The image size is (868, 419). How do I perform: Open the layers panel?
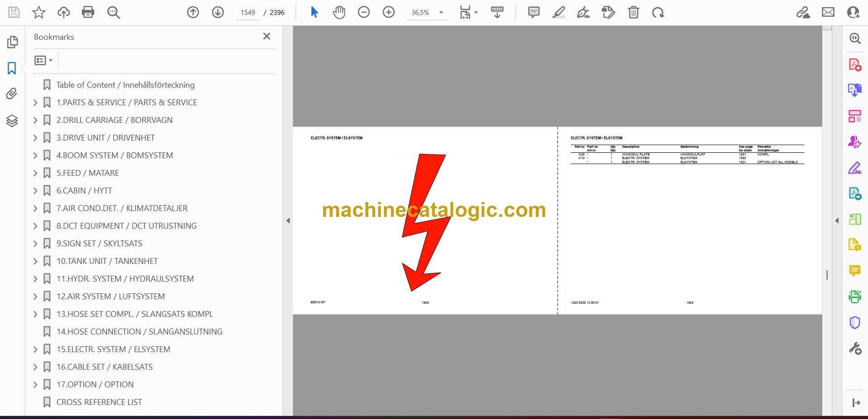pos(12,121)
